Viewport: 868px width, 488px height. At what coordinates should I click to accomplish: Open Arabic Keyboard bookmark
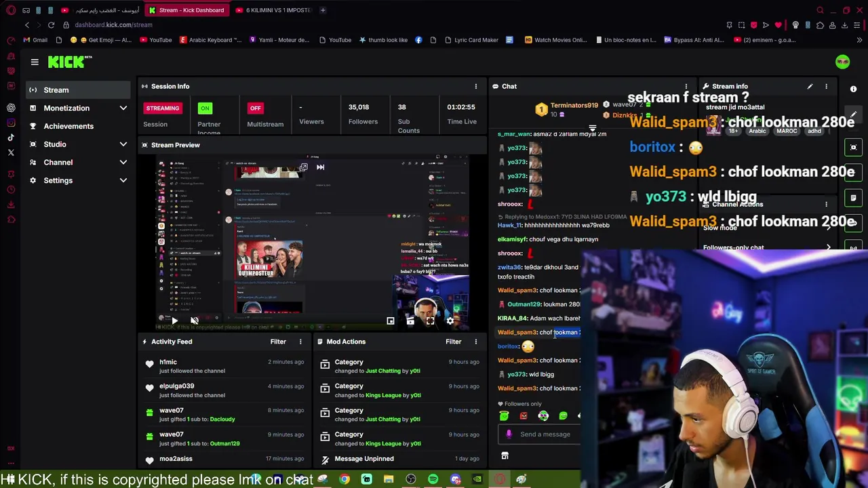[x=210, y=40]
